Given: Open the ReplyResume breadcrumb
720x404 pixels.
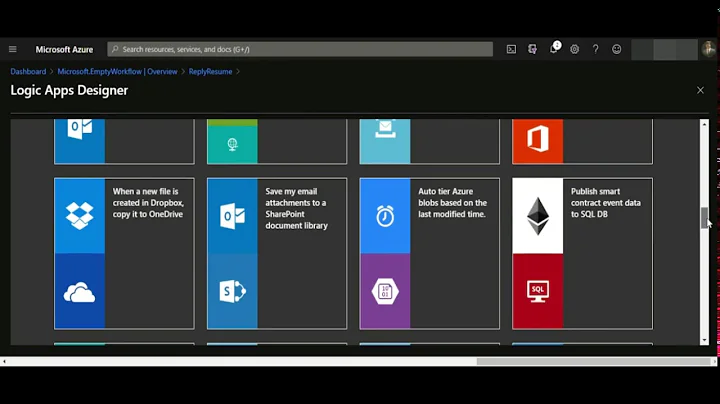Looking at the screenshot, I should pos(210,72).
